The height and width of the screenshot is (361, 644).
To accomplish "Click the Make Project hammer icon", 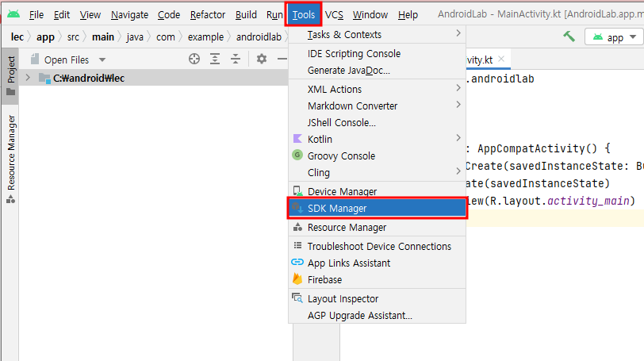I will point(569,37).
